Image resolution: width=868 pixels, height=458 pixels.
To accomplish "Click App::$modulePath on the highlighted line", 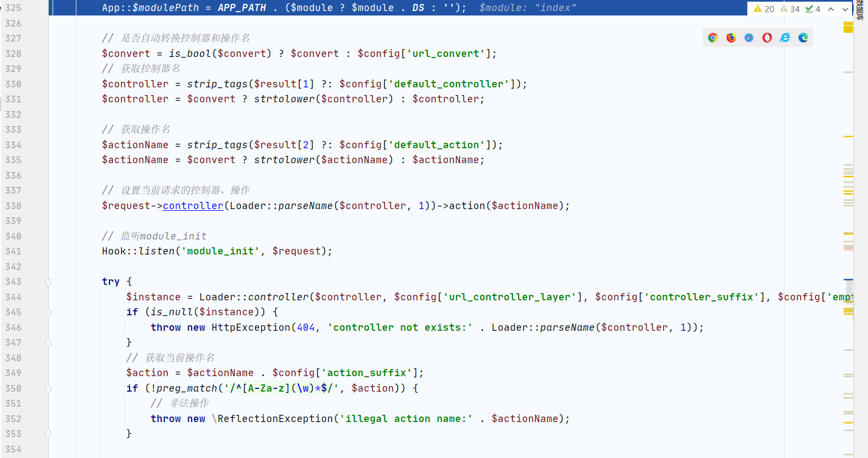I will 150,8.
